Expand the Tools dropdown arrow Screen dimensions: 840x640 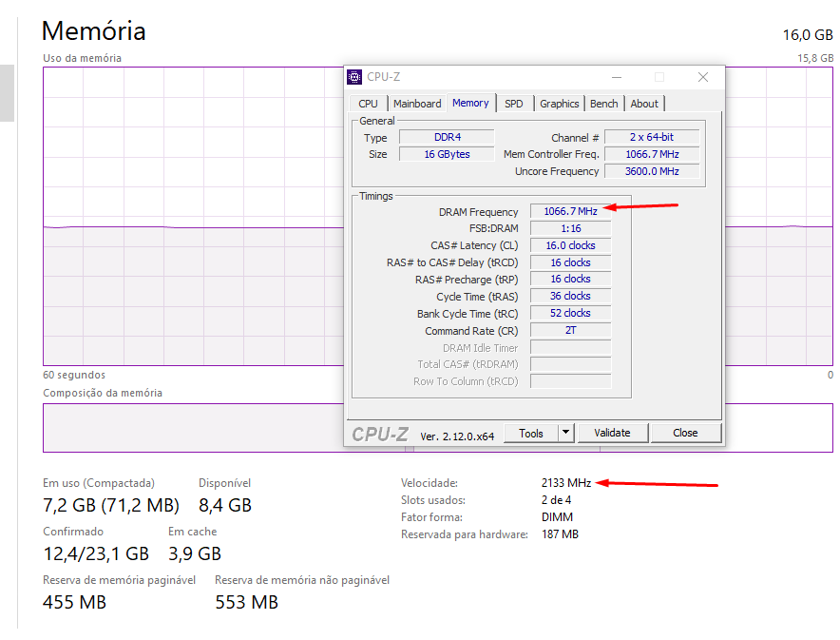pos(565,433)
